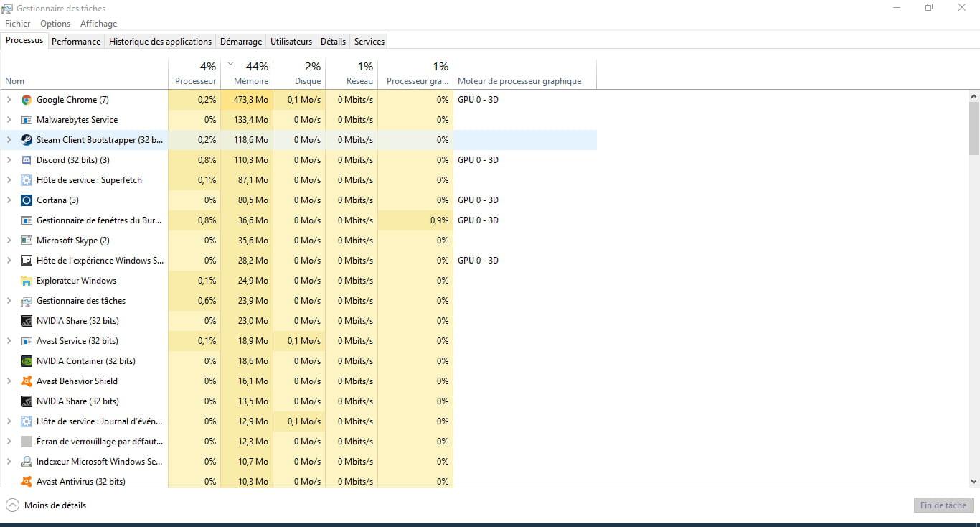Image resolution: width=980 pixels, height=527 pixels.
Task: Expand the Google Chrome process group
Action: [9, 100]
